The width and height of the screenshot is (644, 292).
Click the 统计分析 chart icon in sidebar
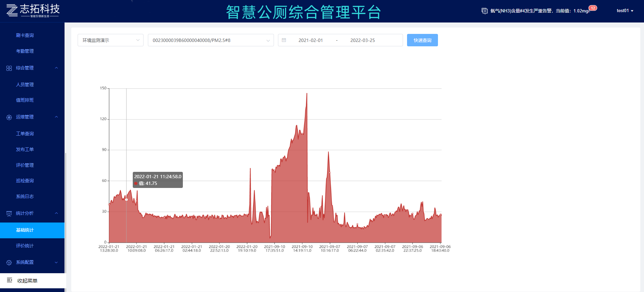click(9, 213)
